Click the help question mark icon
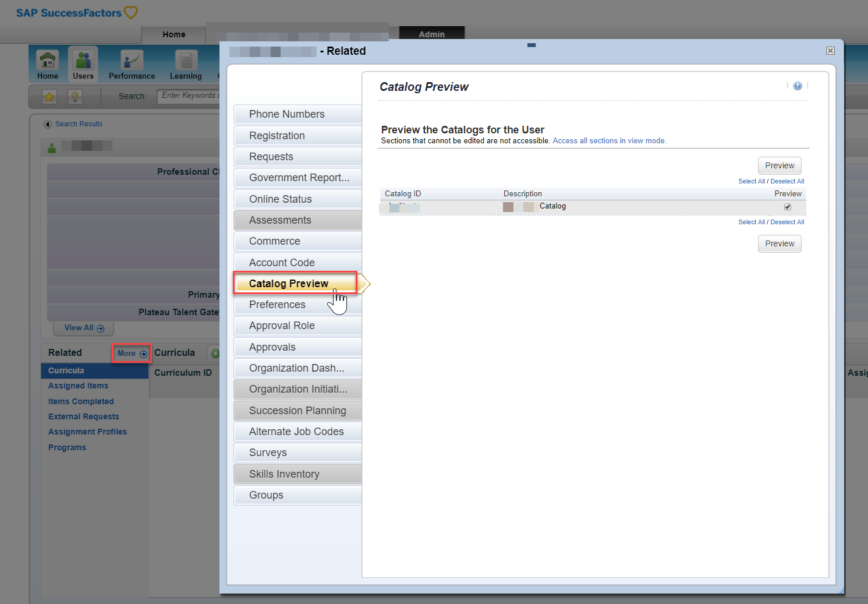Viewport: 868px width, 604px height. 798,86
